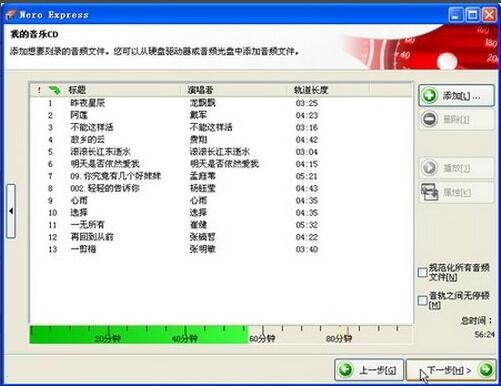Screen dimensions: 501x386
Task: Click the 播放 play button label
Action: coord(457,168)
